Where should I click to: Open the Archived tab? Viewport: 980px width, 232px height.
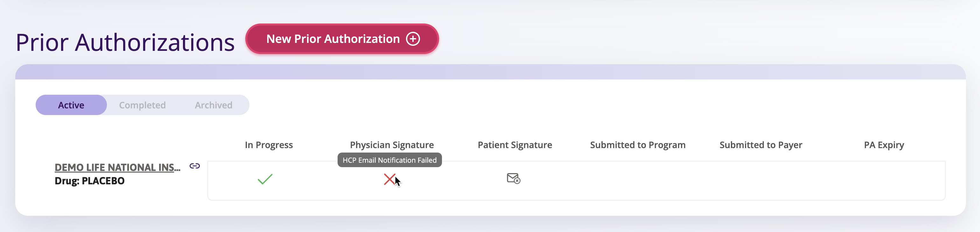click(x=213, y=105)
